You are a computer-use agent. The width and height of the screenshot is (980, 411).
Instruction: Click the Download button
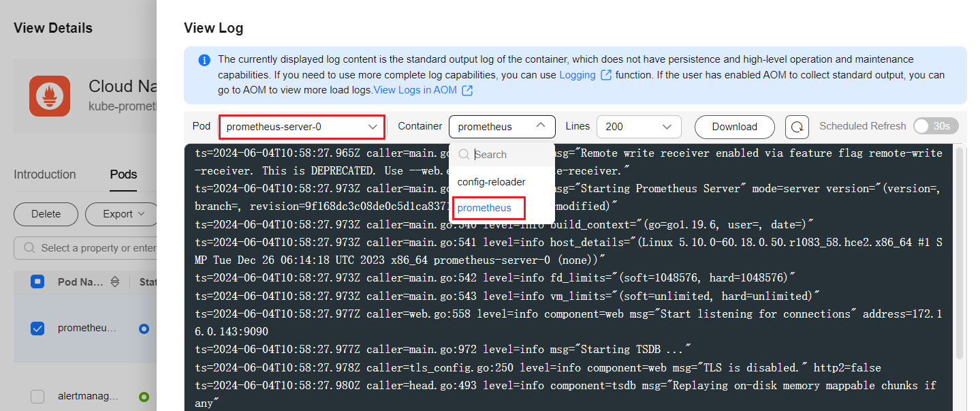coord(734,127)
